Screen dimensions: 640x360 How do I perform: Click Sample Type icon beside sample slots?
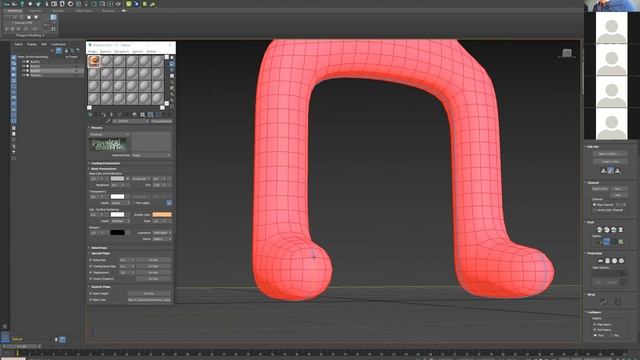click(x=172, y=58)
